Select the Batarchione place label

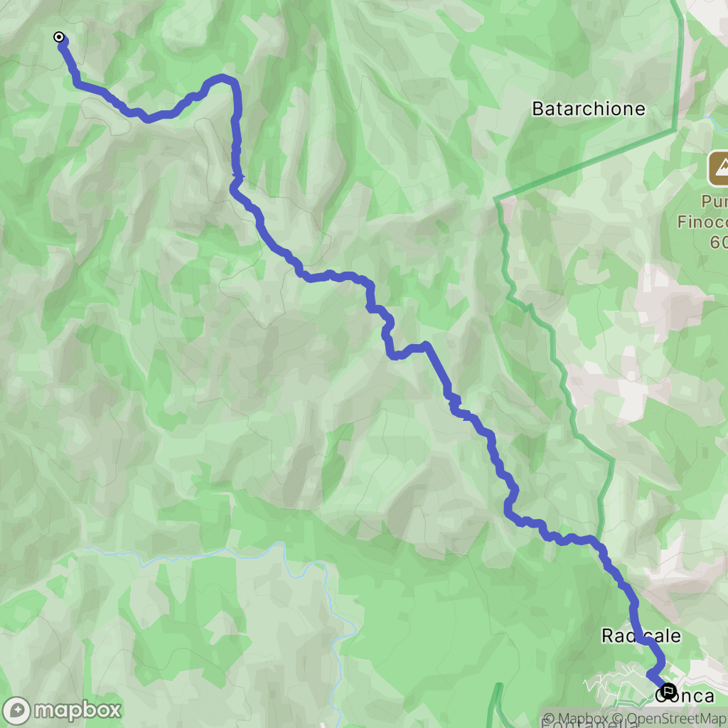tap(588, 109)
